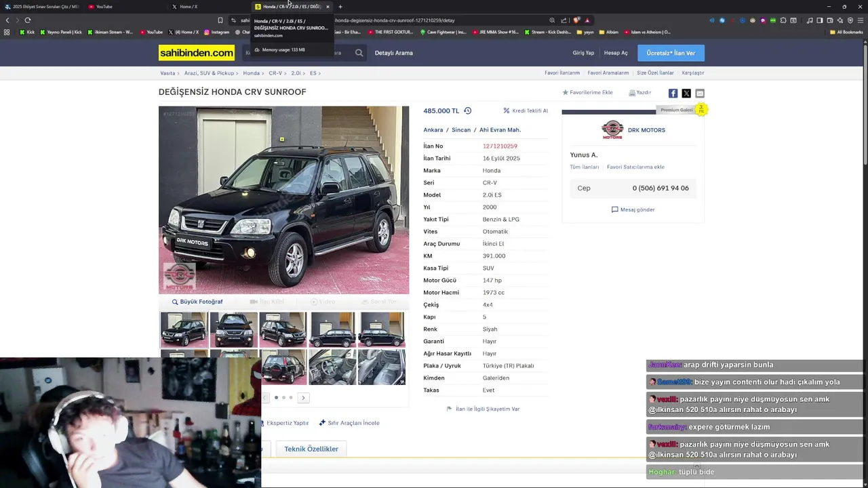Open Favori İlanlarım
Viewport: 868px width, 488px height.
[562, 73]
